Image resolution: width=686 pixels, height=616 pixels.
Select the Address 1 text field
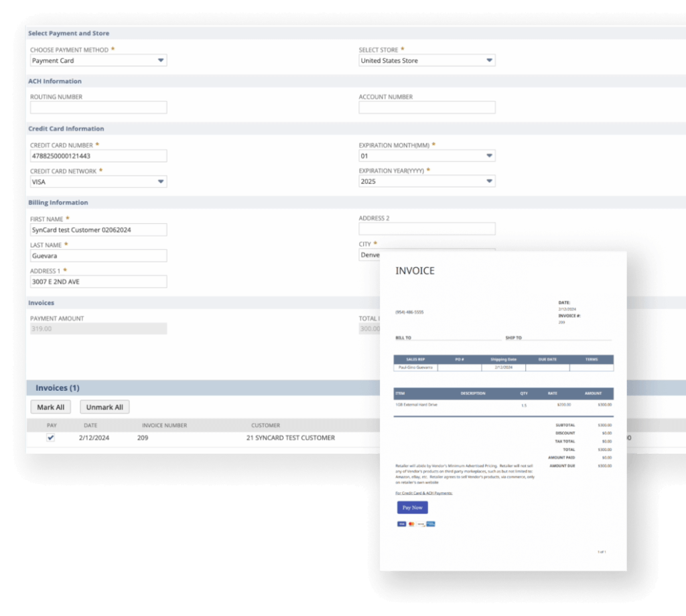click(x=98, y=282)
